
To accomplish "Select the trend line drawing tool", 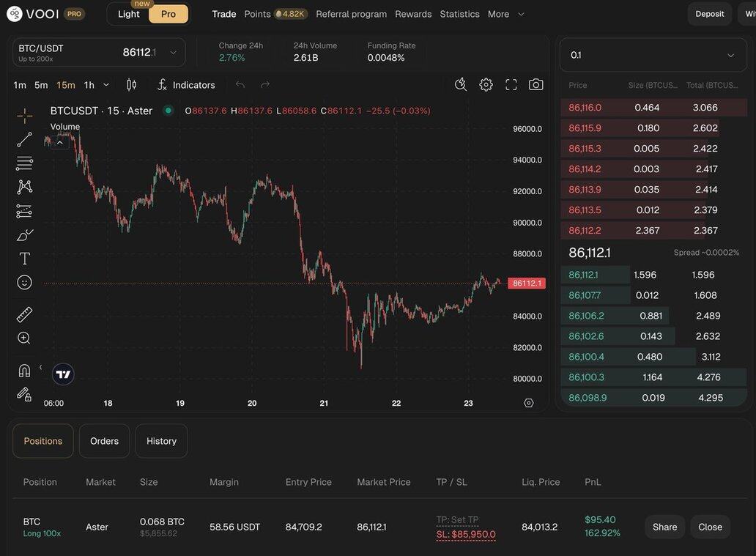I will click(24, 140).
